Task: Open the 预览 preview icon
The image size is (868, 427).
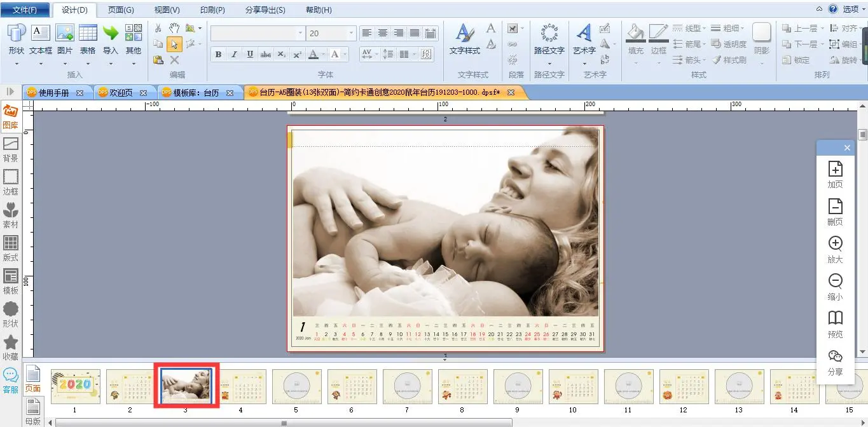Action: pos(835,318)
